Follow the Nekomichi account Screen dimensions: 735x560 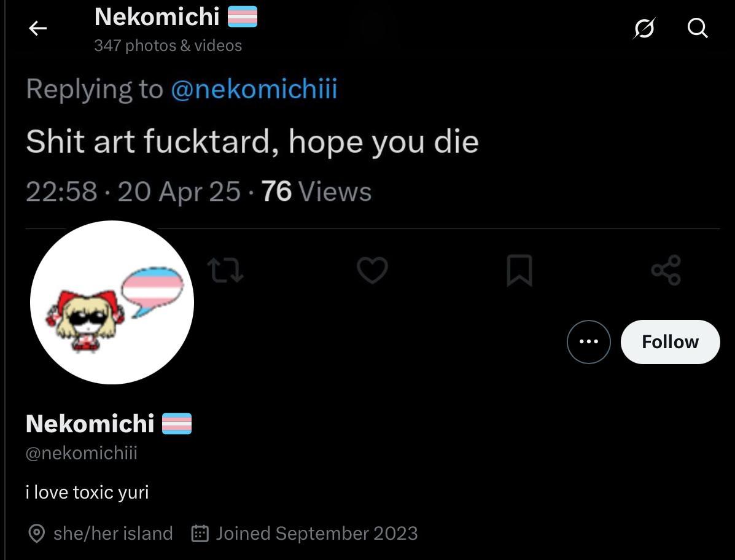point(670,342)
